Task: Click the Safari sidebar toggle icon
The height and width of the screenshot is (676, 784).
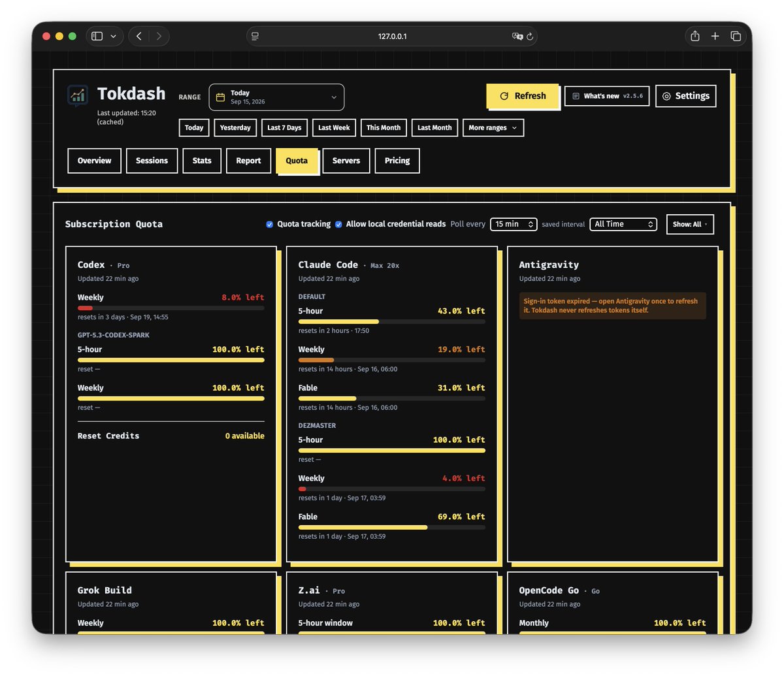Action: [x=97, y=36]
